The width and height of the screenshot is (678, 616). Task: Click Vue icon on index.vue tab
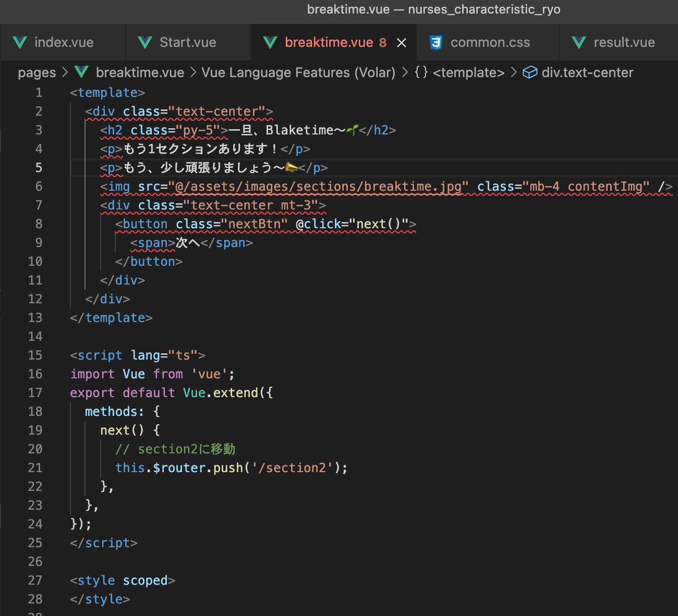pyautogui.click(x=20, y=42)
